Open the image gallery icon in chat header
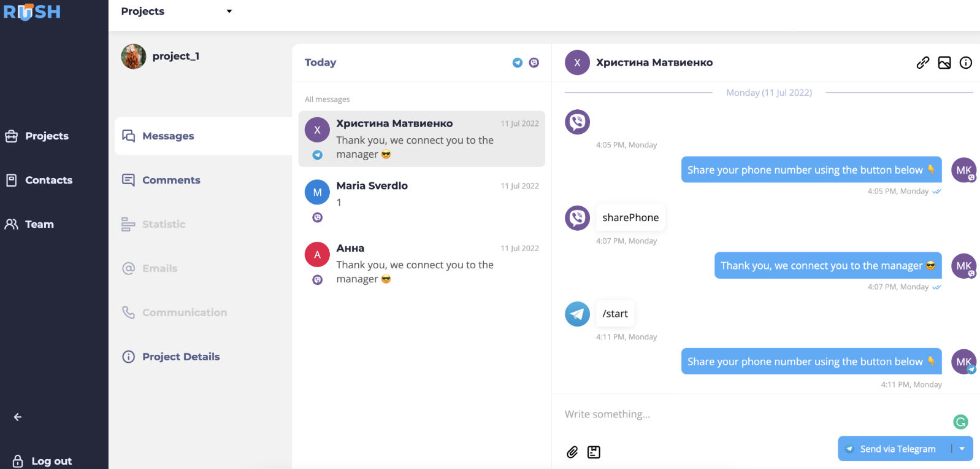Viewport: 980px width, 469px height. click(944, 63)
